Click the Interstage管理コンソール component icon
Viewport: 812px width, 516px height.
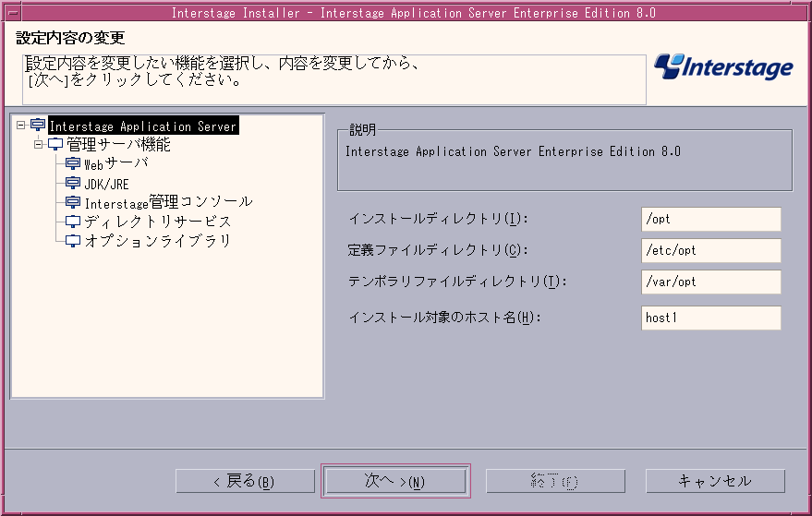73,202
